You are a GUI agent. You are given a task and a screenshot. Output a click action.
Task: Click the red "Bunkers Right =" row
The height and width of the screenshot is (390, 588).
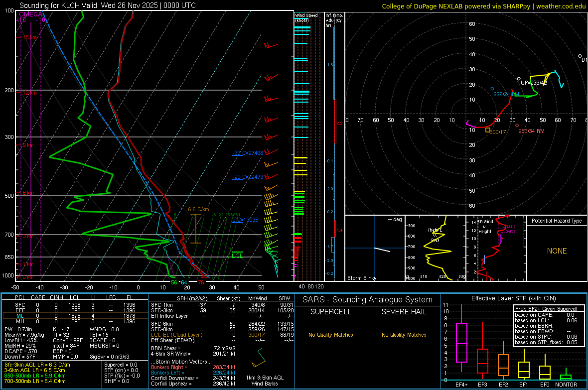tap(193, 367)
